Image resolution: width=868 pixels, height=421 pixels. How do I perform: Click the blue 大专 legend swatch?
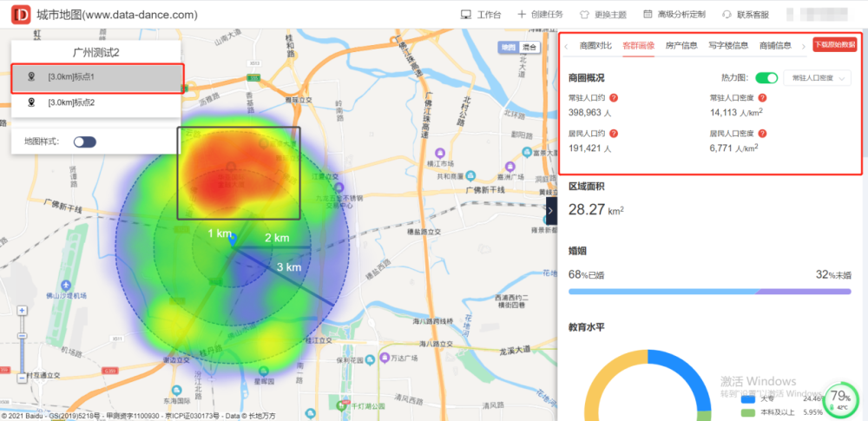click(x=748, y=398)
